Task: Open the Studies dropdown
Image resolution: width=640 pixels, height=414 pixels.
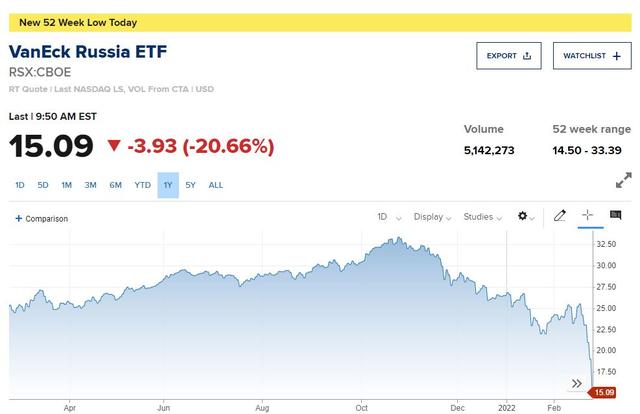Action: [482, 217]
